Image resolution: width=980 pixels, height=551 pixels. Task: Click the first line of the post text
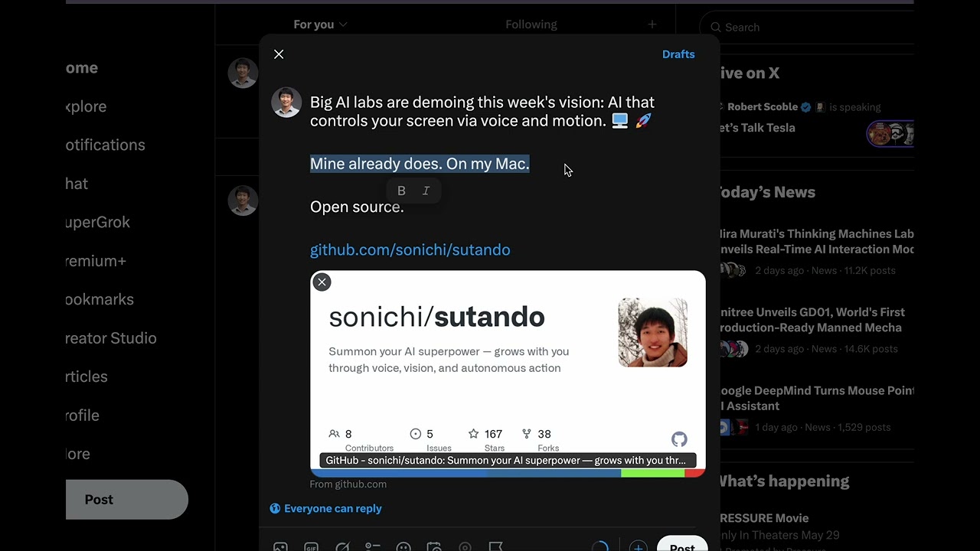[x=482, y=103]
